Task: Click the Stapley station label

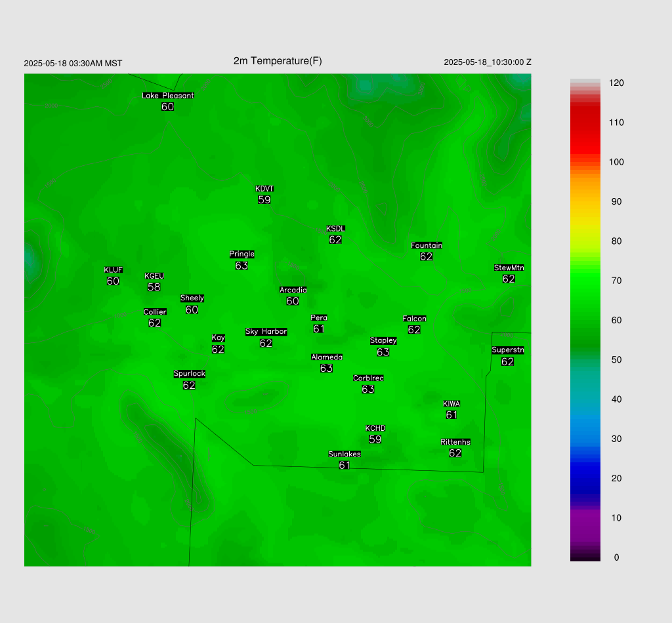Action: coord(383,340)
